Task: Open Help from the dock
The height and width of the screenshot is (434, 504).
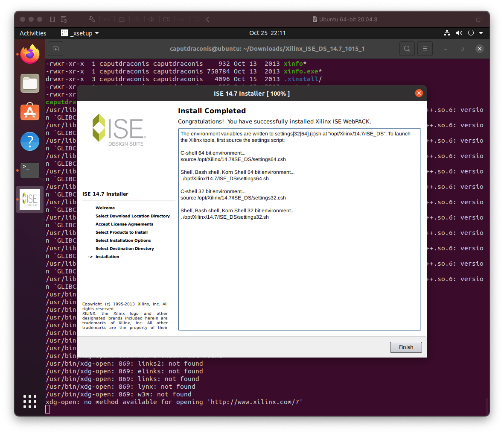Action: pyautogui.click(x=30, y=141)
